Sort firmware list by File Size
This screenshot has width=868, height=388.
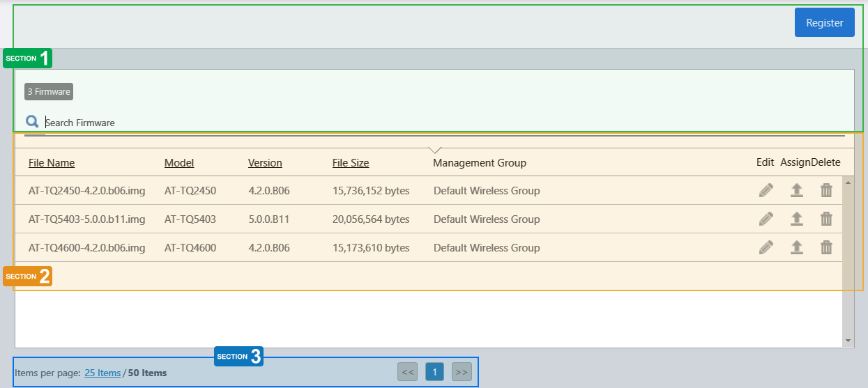(x=351, y=163)
